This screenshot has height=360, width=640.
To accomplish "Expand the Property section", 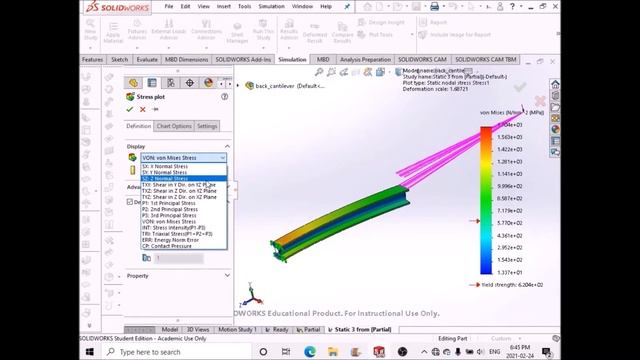I will (x=227, y=276).
